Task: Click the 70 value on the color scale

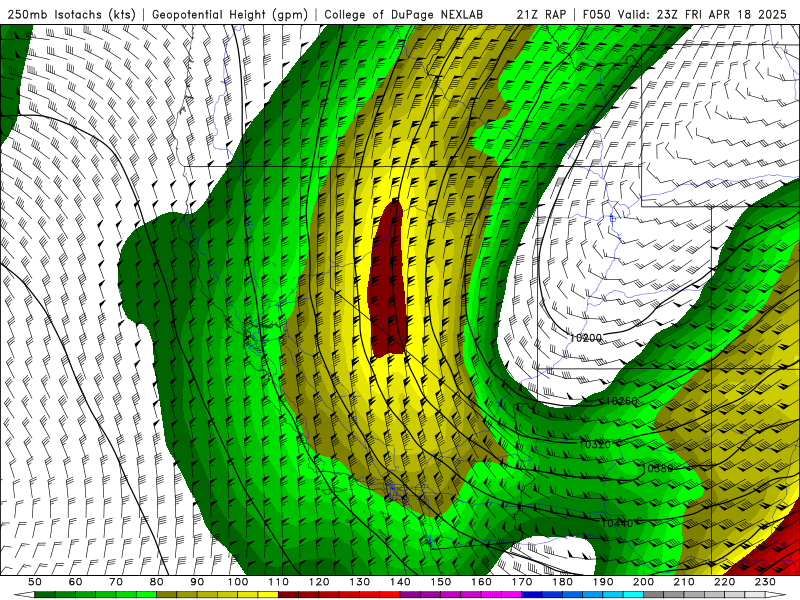Action: [x=116, y=582]
